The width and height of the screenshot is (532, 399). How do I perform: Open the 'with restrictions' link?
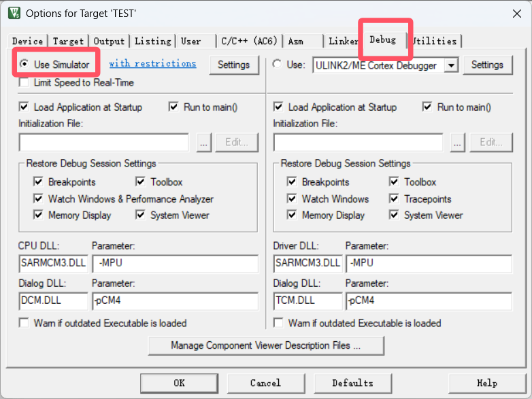[152, 63]
